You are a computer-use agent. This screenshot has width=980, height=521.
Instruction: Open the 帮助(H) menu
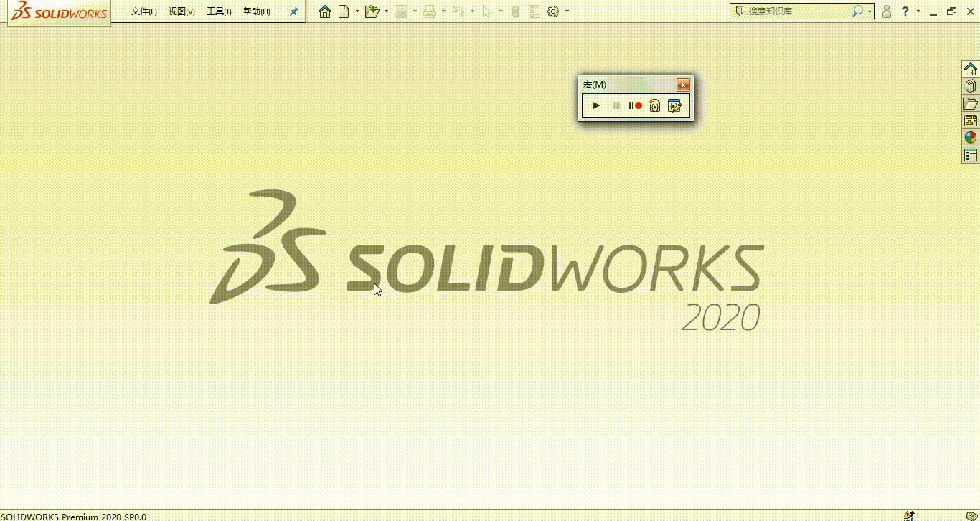(257, 11)
